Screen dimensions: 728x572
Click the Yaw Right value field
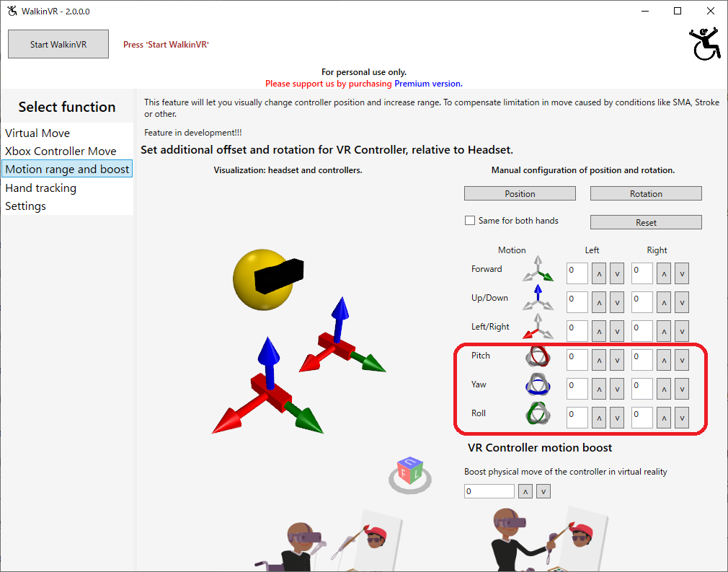[x=642, y=389]
